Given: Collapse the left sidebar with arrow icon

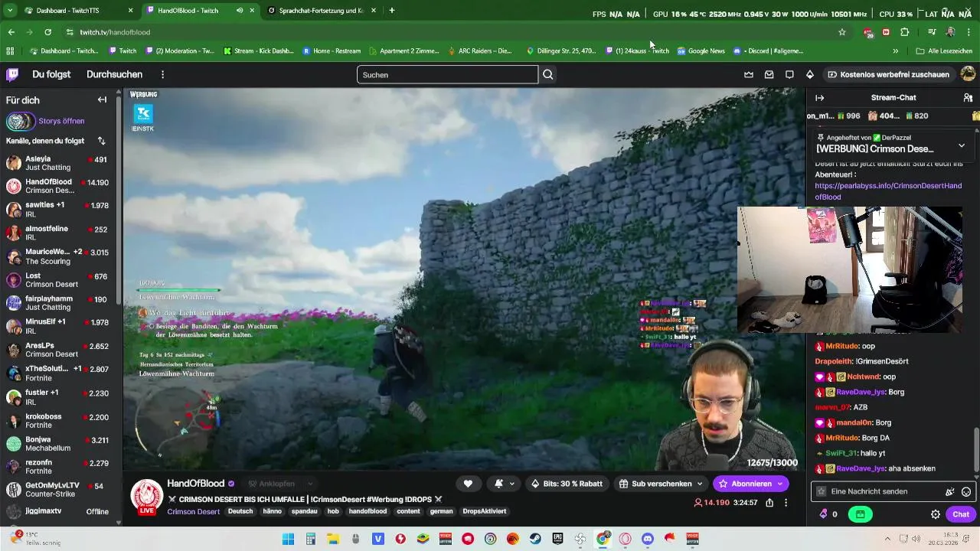Looking at the screenshot, I should pyautogui.click(x=102, y=99).
